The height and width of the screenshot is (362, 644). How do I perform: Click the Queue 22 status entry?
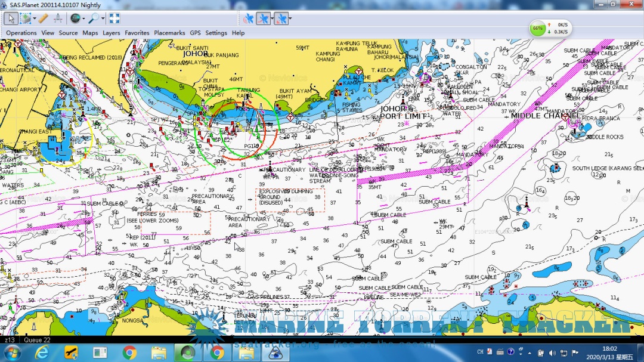(37, 340)
